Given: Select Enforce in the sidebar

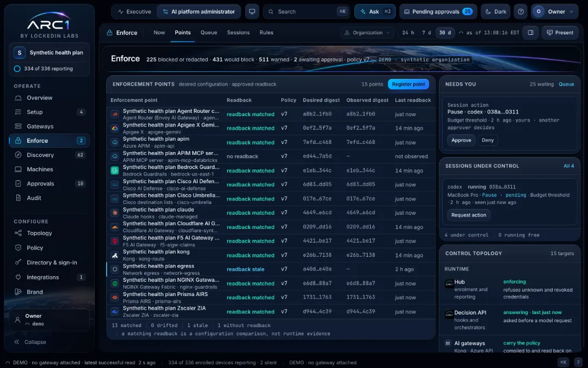Looking at the screenshot, I should point(49,141).
